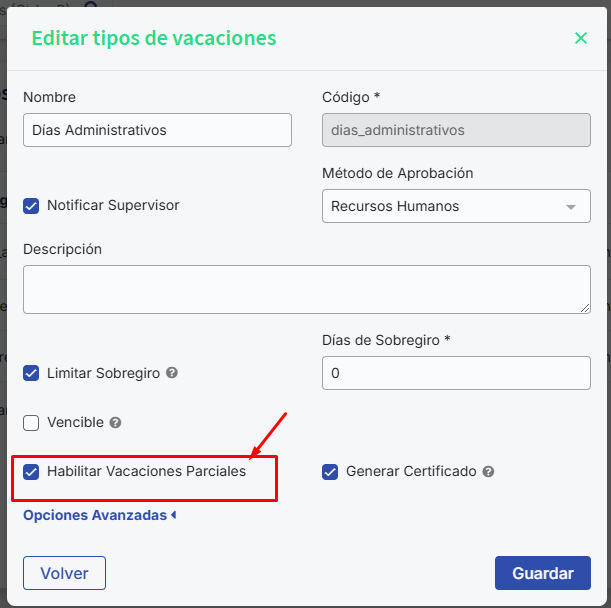This screenshot has width=611, height=608.
Task: Click the dropdown arrow beside Recursos Humanos
Action: click(571, 207)
